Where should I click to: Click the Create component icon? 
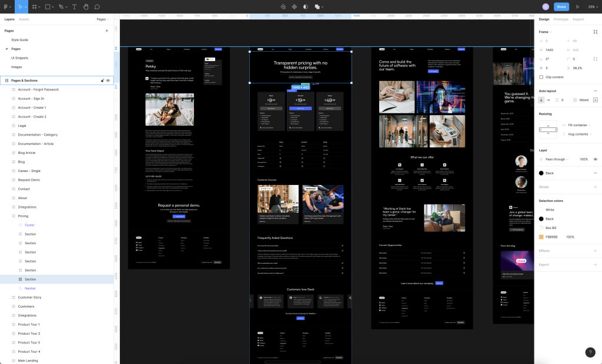click(295, 6)
